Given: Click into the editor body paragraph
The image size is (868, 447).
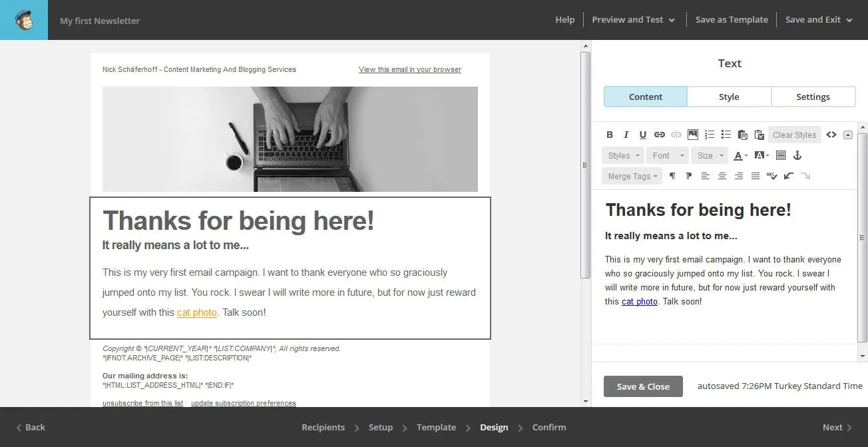Looking at the screenshot, I should click(x=723, y=280).
